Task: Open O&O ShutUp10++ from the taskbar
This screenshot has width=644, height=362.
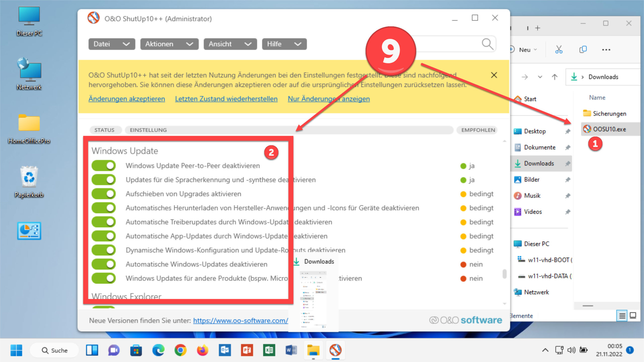Action: 336,350
